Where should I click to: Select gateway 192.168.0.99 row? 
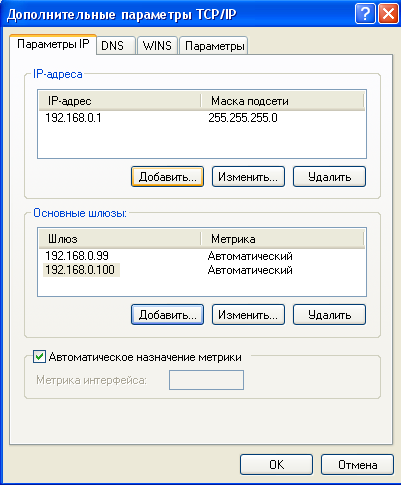coord(202,256)
